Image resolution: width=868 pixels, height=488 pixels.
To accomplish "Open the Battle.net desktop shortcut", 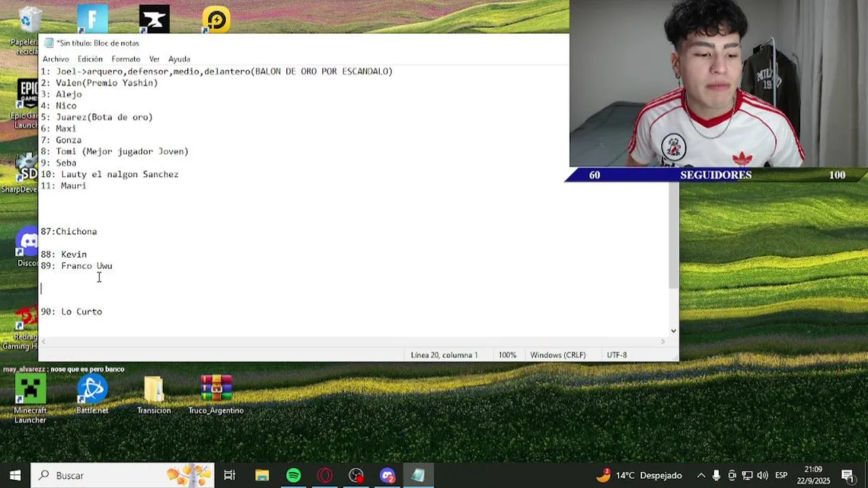I will (92, 394).
